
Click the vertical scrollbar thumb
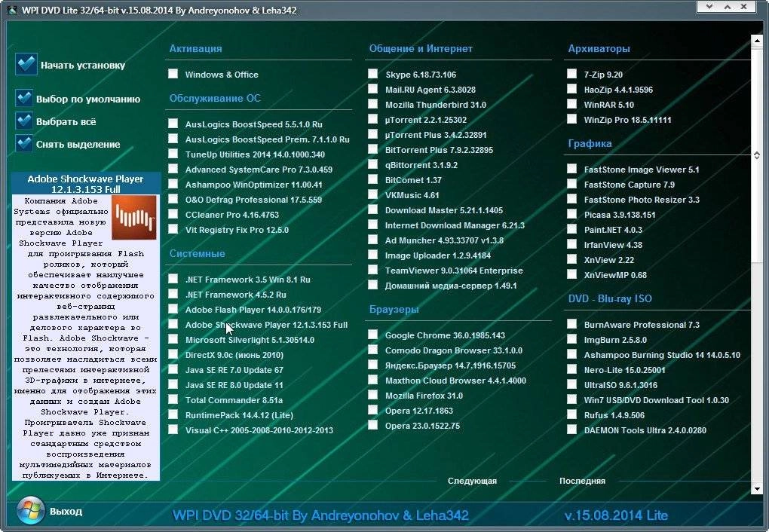(757, 155)
